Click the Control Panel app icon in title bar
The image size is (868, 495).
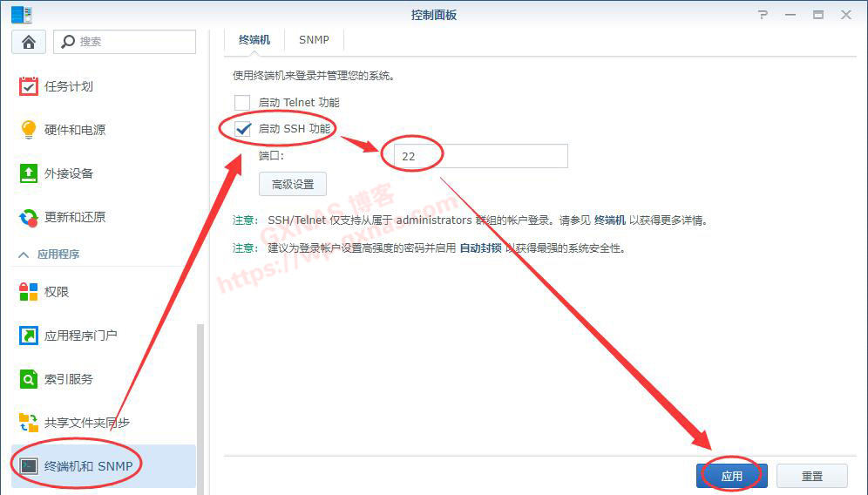click(x=22, y=15)
